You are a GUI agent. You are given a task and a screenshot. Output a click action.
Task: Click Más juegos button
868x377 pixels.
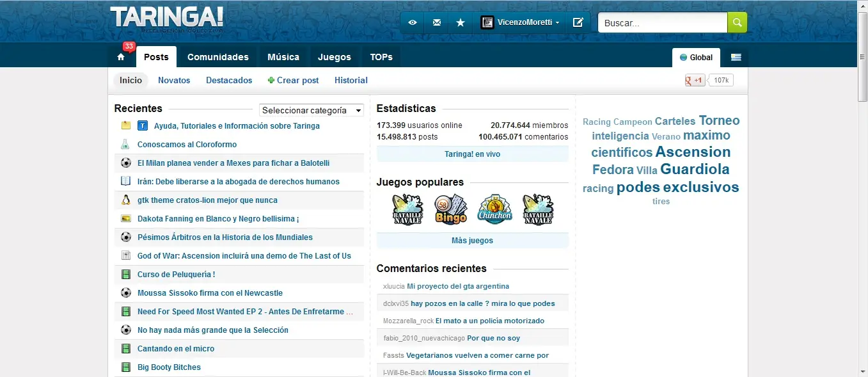click(473, 241)
